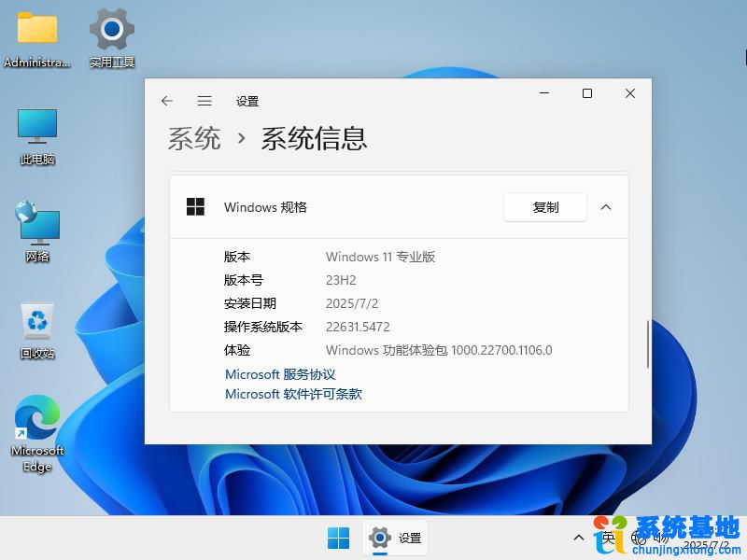Copy Windows specifications with 复制 button
Image resolution: width=747 pixels, height=560 pixels.
[545, 207]
